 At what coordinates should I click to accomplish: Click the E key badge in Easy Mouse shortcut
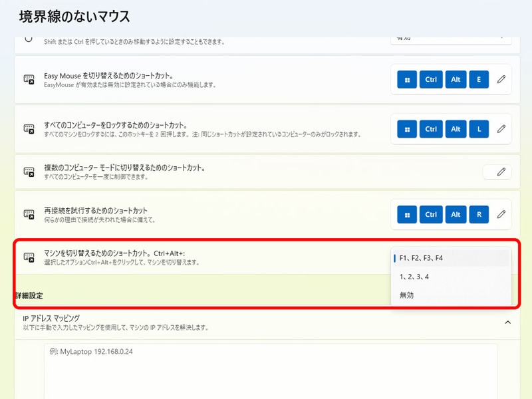(479, 79)
